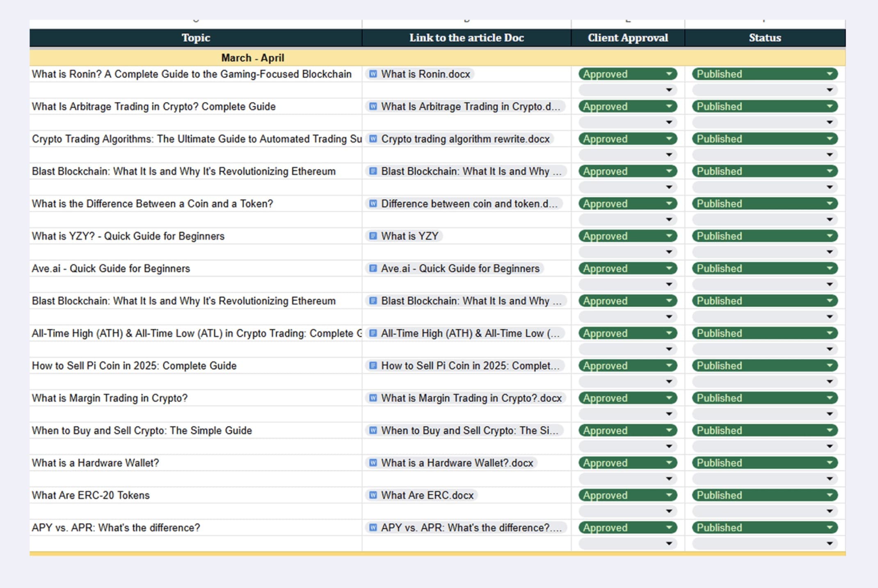The image size is (878, 588).
Task: Open Approved dropdown in the Hardware Wallet row
Action: pos(628,463)
